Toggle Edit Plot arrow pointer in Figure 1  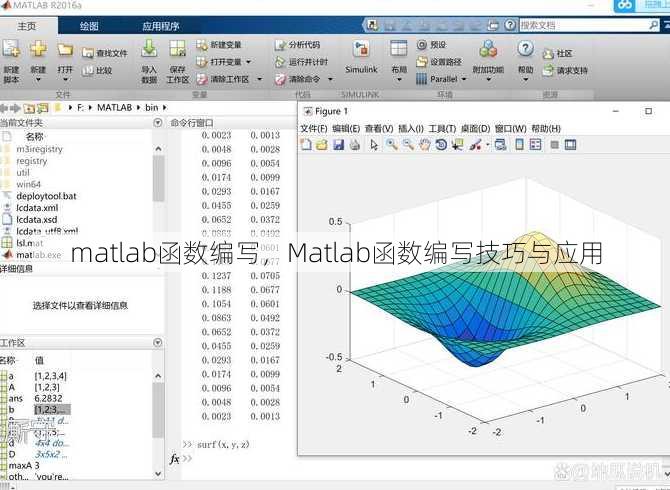tap(374, 145)
